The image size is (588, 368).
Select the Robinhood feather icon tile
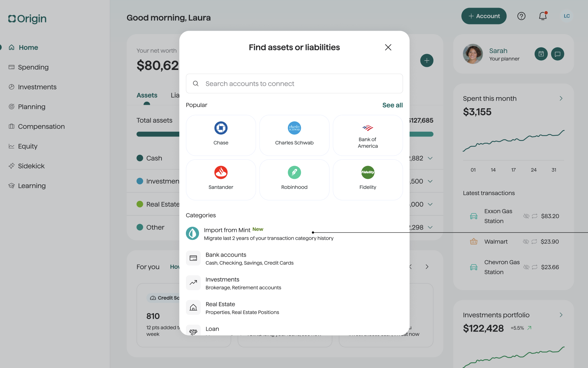pyautogui.click(x=294, y=180)
